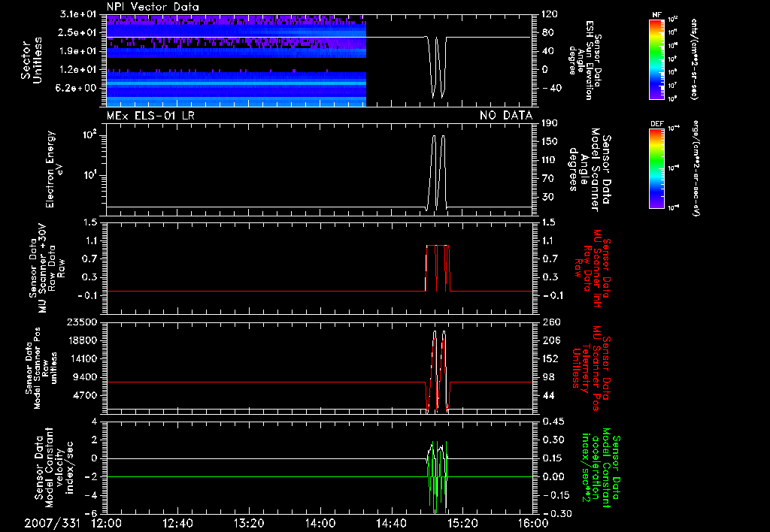This screenshot has height=532, width=770.
Task: Click the "Sector Unitless" axis label
Action: point(32,60)
